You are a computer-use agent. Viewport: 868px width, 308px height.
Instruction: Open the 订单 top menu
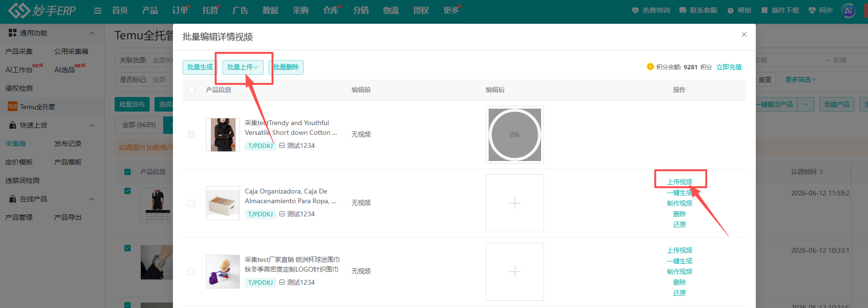tap(180, 10)
